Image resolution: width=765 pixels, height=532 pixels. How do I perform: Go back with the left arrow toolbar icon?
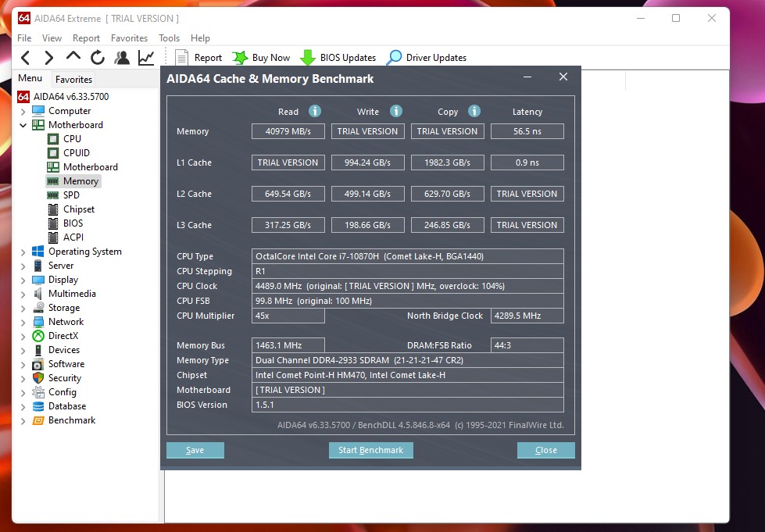tap(25, 58)
